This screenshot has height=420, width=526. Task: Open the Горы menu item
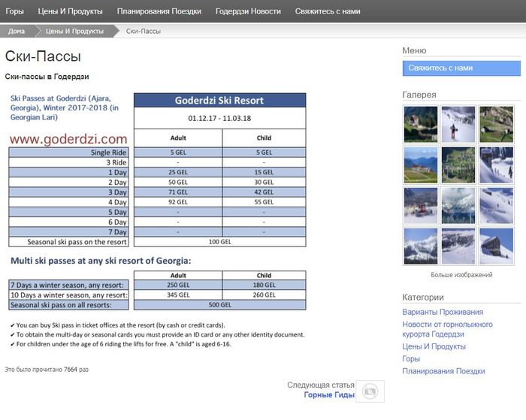14,11
